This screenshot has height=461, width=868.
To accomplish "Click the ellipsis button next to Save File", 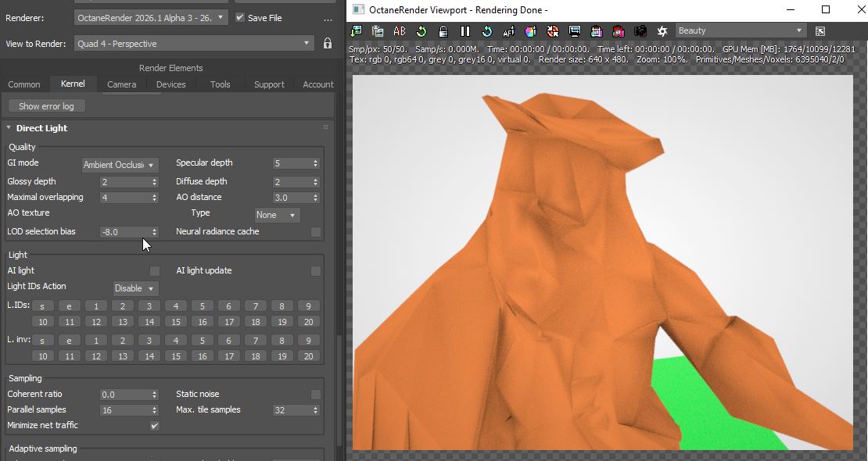I will [x=328, y=19].
